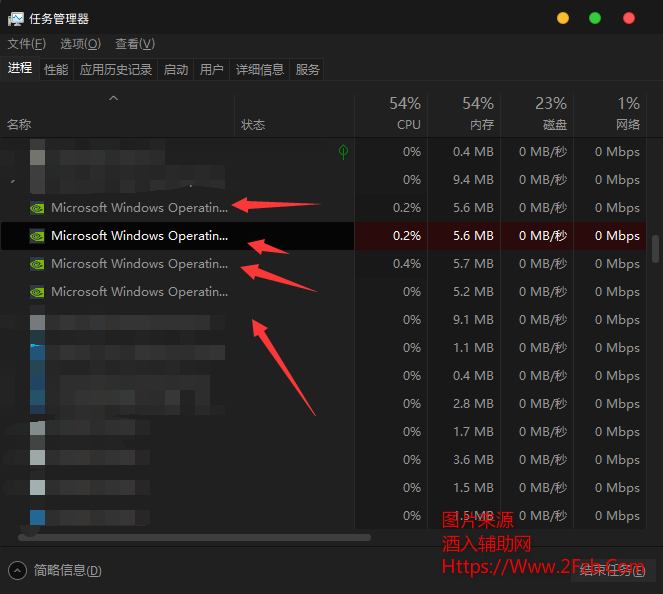The height and width of the screenshot is (594, 663).
Task: Click the 1.1 MB memory cell
Action: point(464,348)
